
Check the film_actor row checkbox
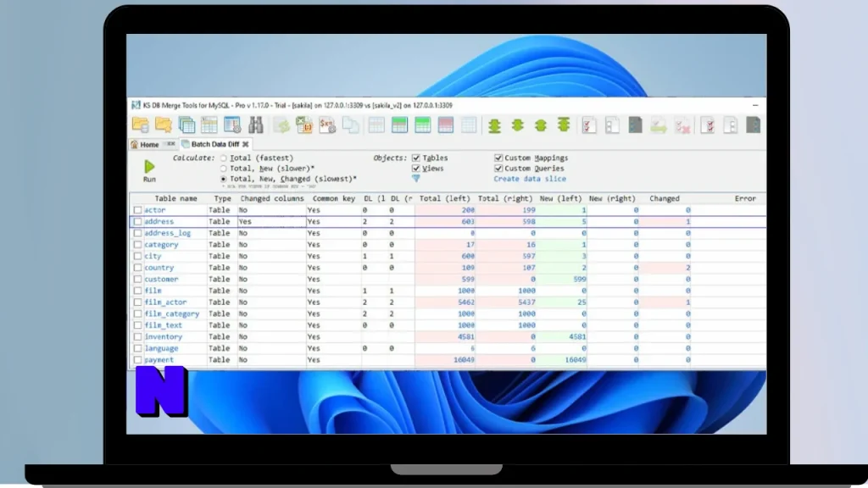click(x=138, y=302)
